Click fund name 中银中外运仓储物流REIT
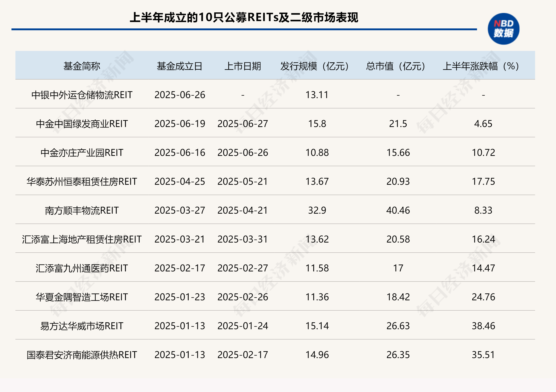This screenshot has width=556, height=392. click(82, 95)
